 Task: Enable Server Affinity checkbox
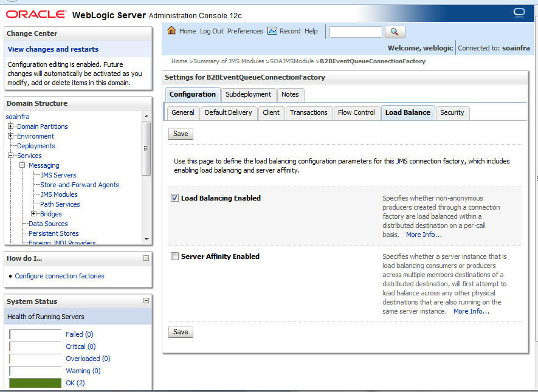click(x=174, y=256)
